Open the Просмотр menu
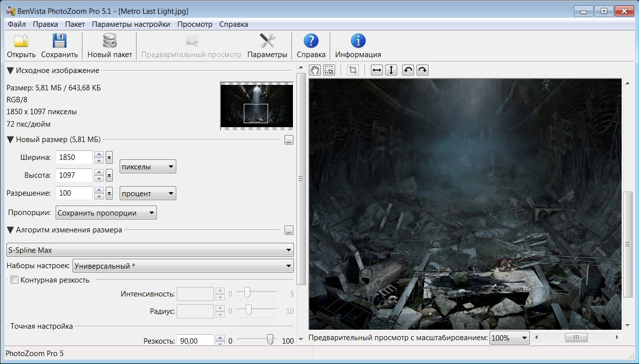The image size is (639, 364). coord(195,24)
